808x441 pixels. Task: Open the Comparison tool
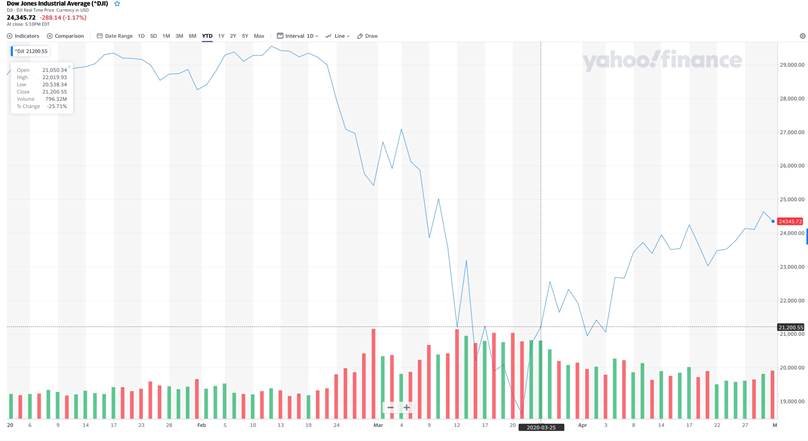click(66, 36)
